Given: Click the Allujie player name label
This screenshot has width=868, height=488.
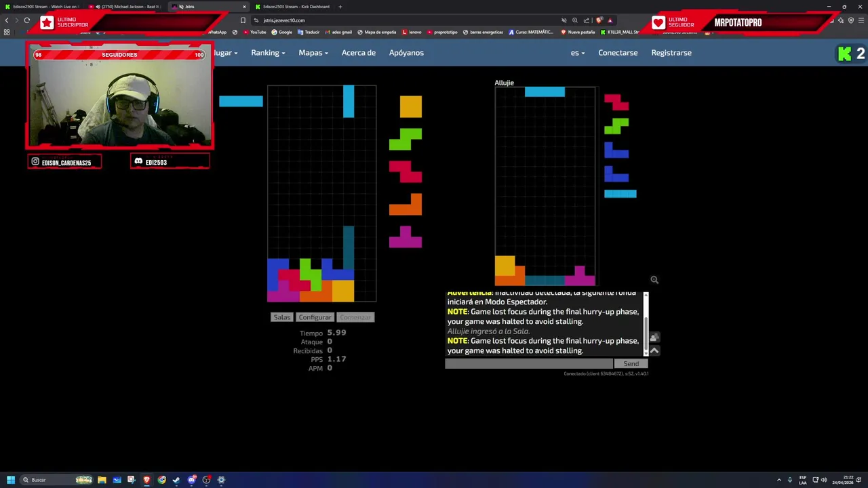Looking at the screenshot, I should (504, 83).
